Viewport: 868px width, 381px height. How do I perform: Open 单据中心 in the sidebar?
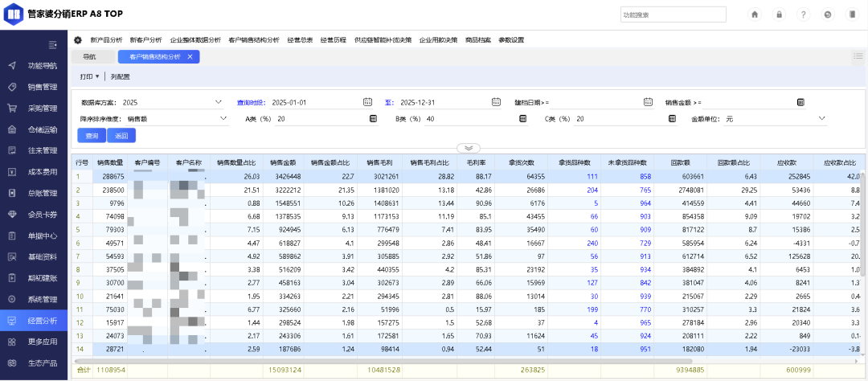(34, 236)
